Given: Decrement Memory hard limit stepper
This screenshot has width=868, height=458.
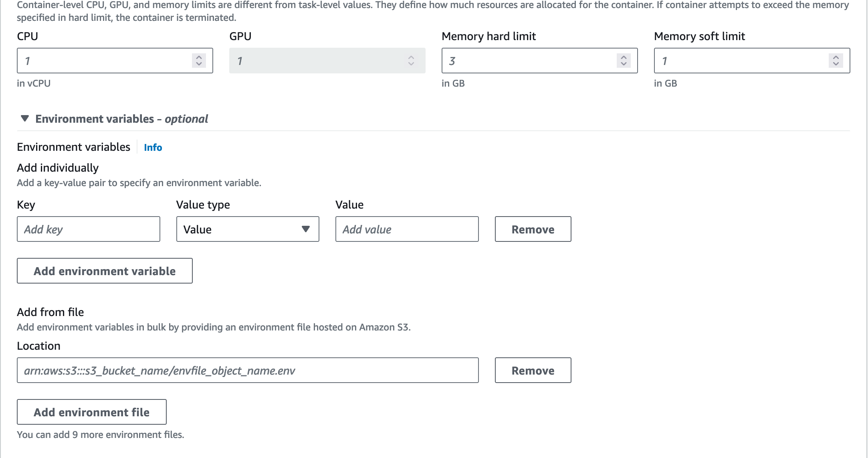Looking at the screenshot, I should pyautogui.click(x=624, y=64).
